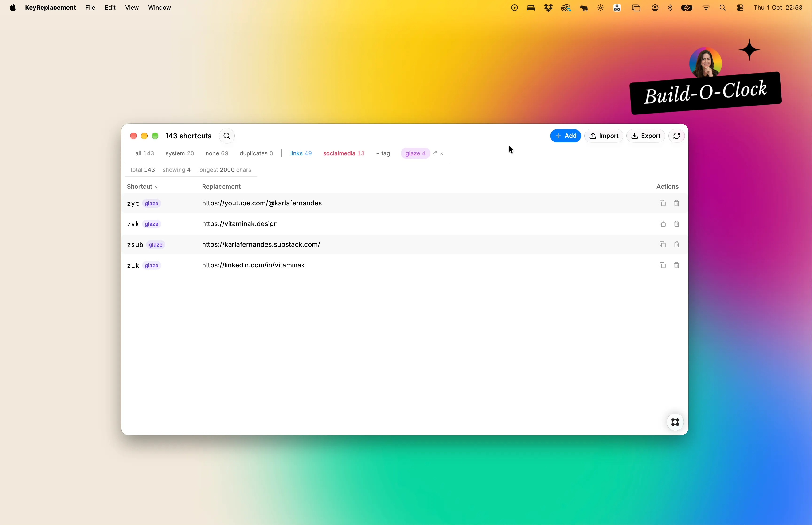Open the File menu
This screenshot has height=525, width=812.
pyautogui.click(x=90, y=8)
